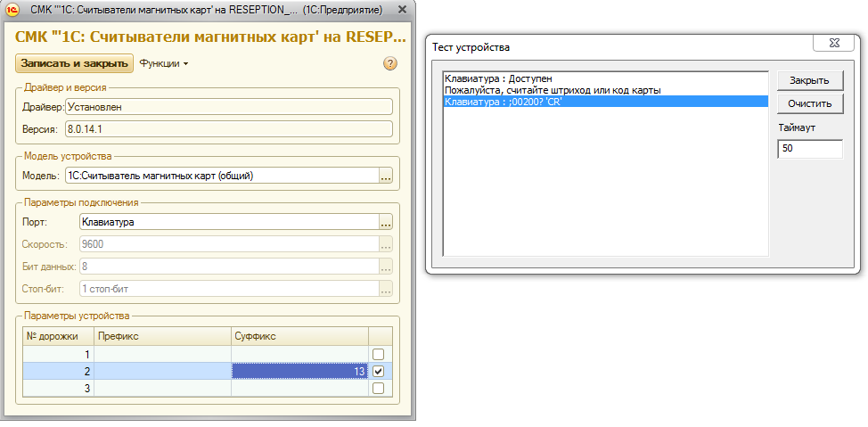The width and height of the screenshot is (868, 427).
Task: Close the СМК settings window
Action: click(x=403, y=10)
